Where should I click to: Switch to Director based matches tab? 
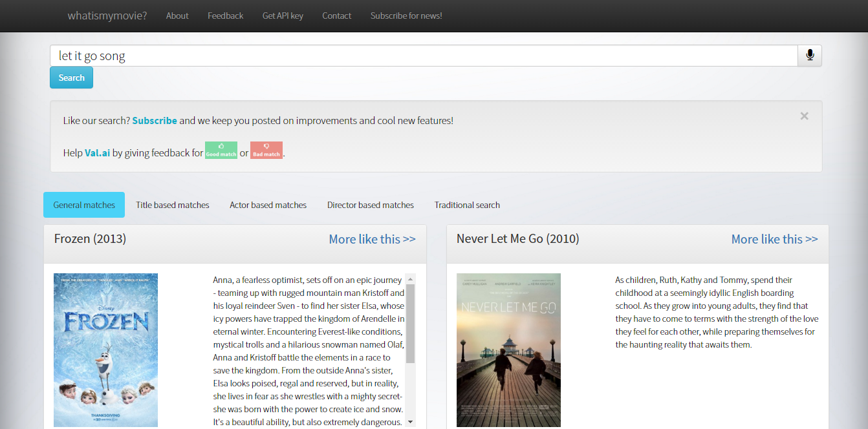point(371,205)
